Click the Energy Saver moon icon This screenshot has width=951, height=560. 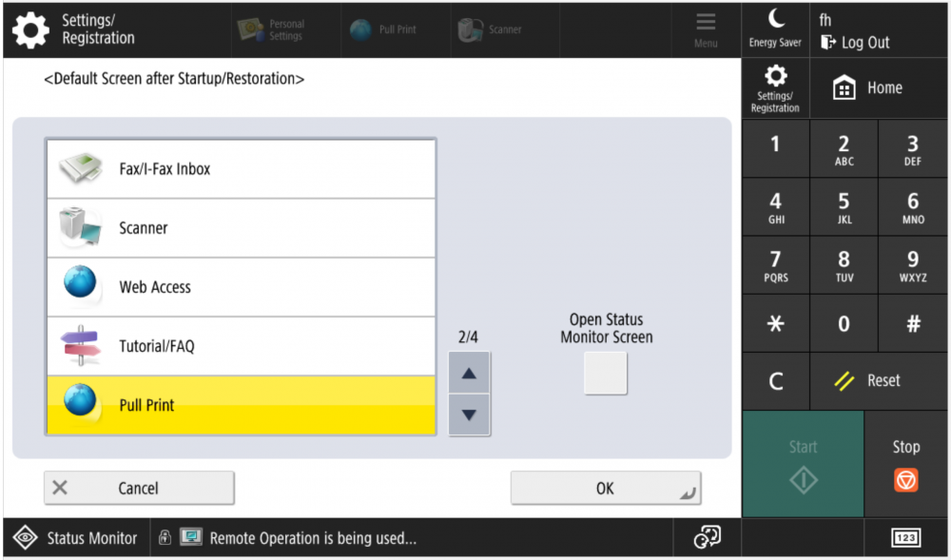click(775, 19)
